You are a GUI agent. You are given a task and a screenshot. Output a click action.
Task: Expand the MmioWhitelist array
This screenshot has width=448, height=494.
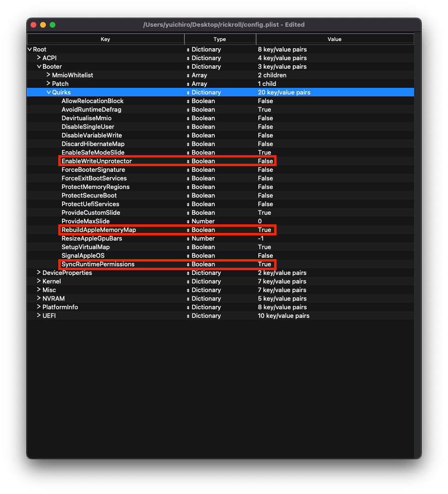point(48,75)
